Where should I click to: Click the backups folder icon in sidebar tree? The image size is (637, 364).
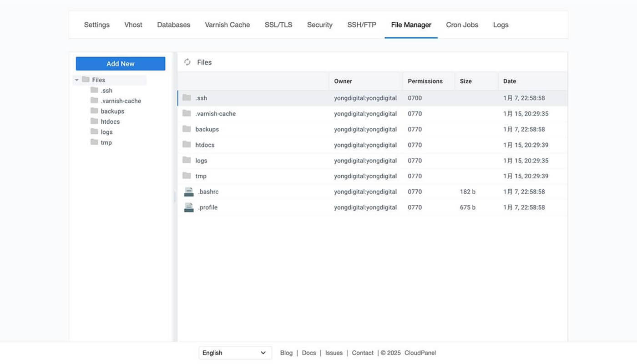(94, 111)
